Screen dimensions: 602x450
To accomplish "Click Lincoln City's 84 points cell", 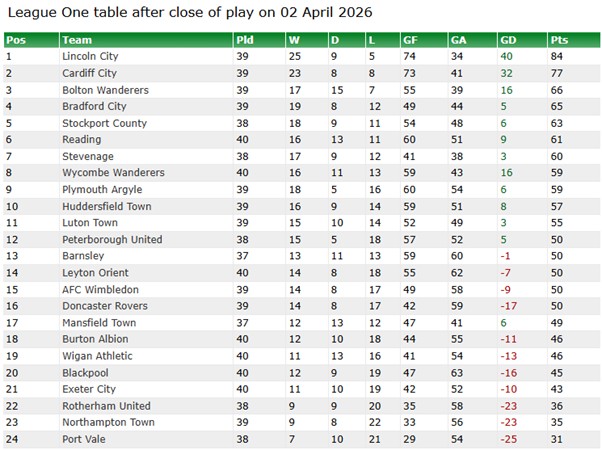I will coord(556,57).
